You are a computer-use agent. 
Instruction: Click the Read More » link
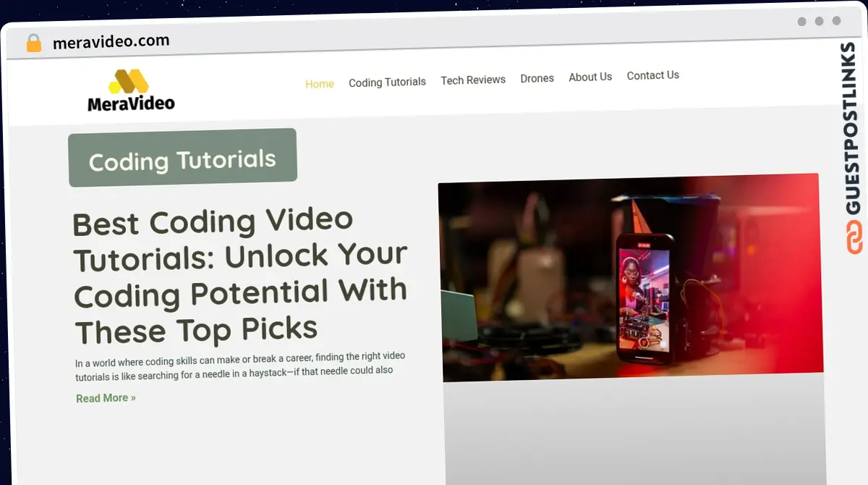[106, 398]
